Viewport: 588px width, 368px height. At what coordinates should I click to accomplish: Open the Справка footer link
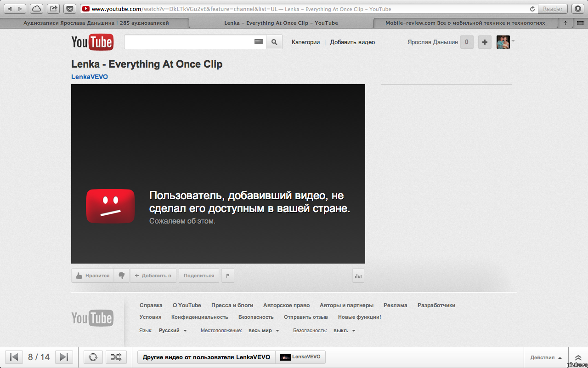pos(151,305)
